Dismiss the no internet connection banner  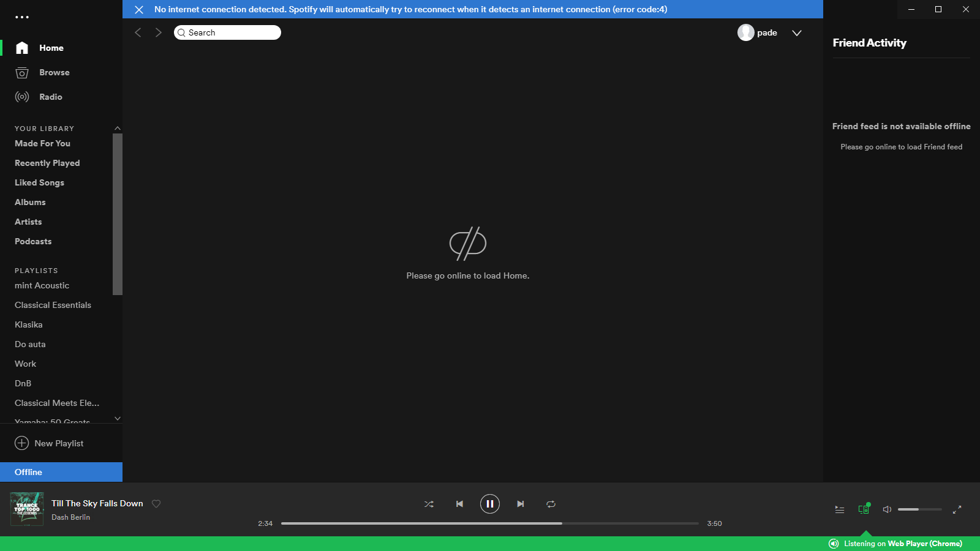[139, 9]
